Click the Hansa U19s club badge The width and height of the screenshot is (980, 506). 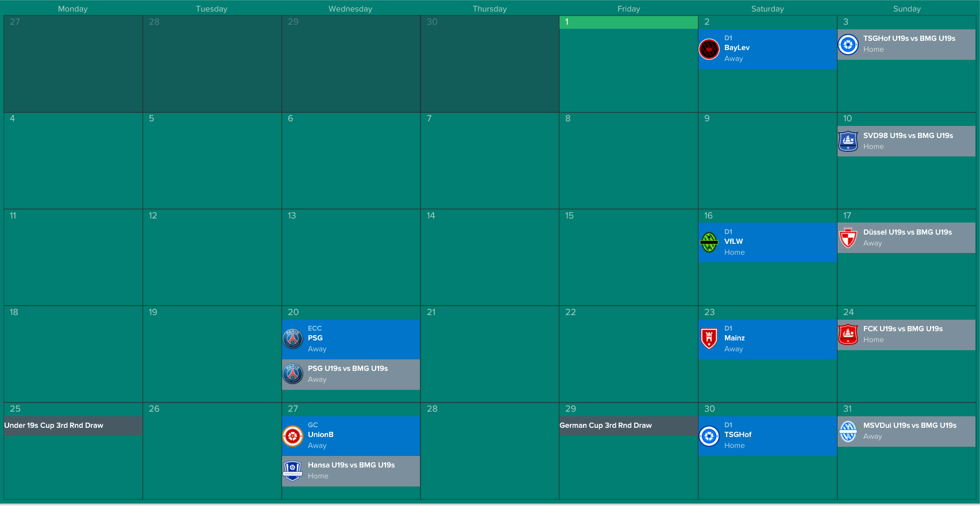click(293, 471)
